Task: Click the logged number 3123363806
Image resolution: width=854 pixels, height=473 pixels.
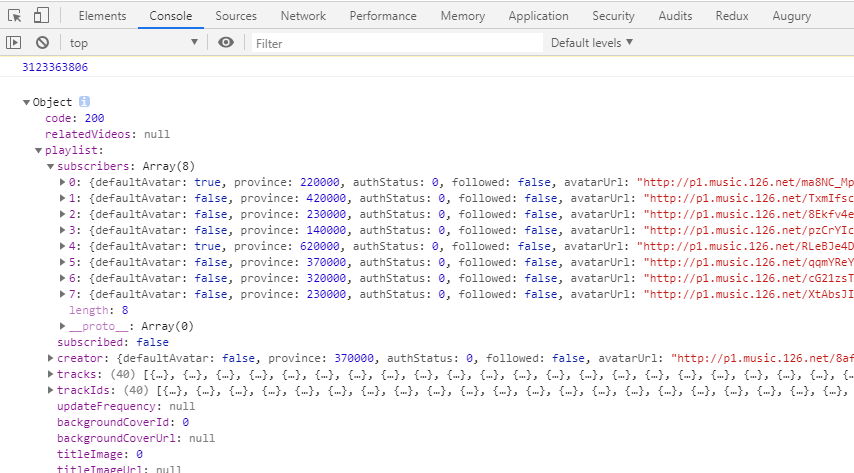Action: click(x=55, y=67)
